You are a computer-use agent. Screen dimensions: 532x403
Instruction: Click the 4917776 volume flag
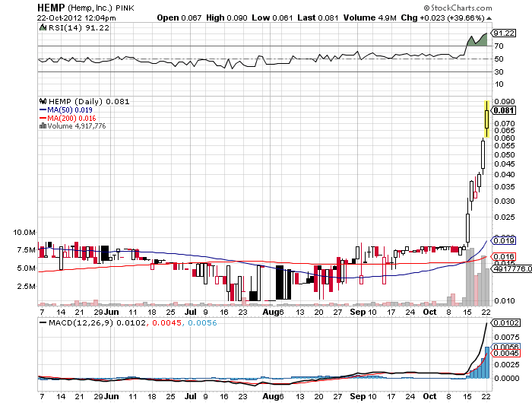pyautogui.click(x=511, y=269)
